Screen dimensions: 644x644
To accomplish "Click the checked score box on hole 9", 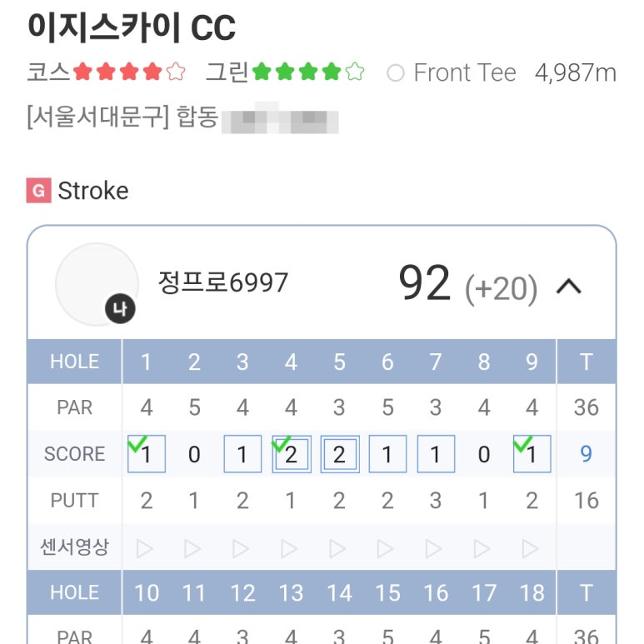I will click(532, 454).
